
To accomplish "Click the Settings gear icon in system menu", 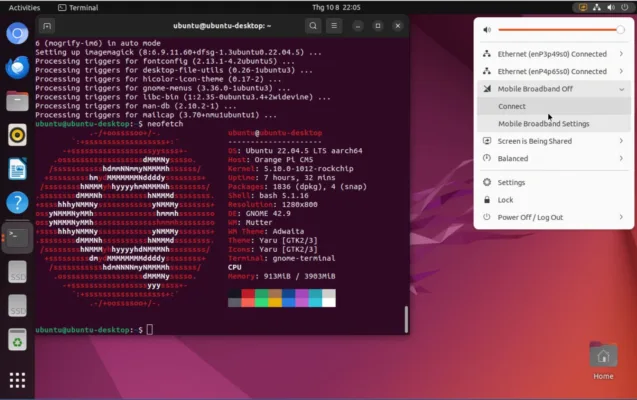I will click(487, 182).
